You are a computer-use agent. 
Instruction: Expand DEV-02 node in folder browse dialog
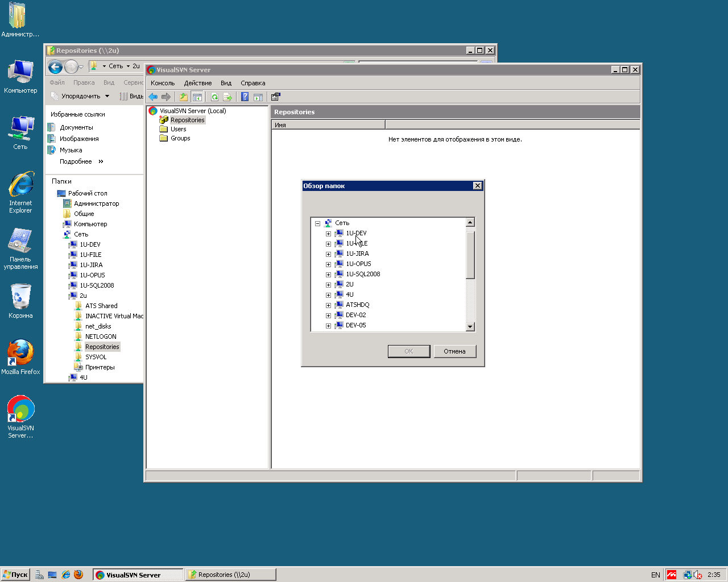coord(328,315)
